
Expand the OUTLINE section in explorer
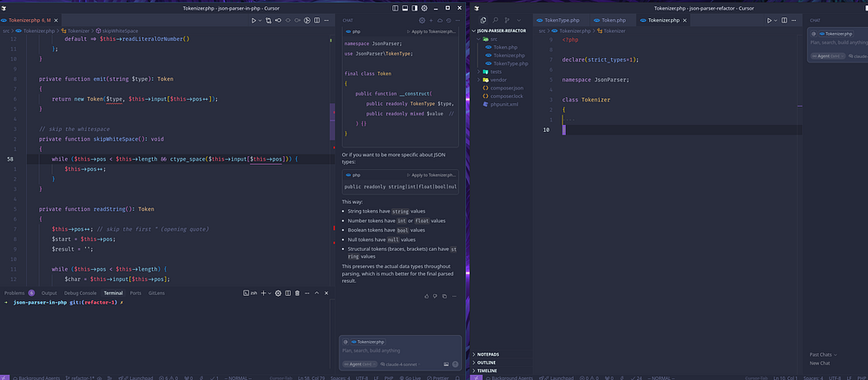coord(488,363)
